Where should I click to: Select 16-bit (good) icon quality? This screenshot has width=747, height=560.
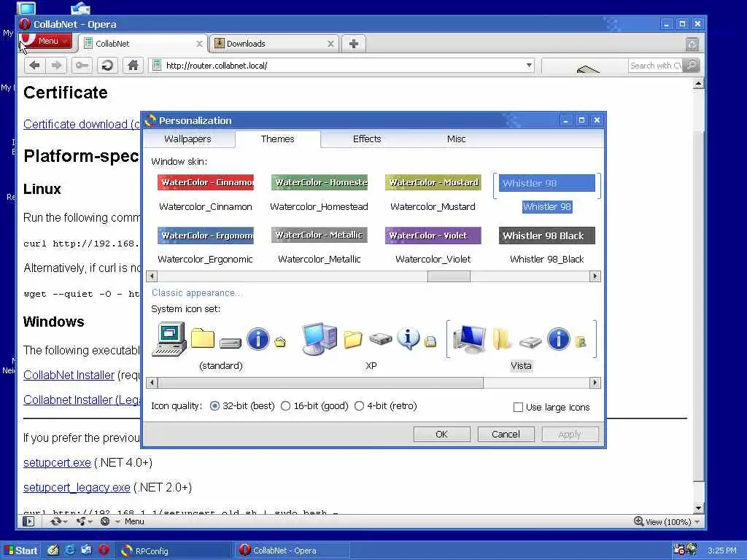[314, 405]
